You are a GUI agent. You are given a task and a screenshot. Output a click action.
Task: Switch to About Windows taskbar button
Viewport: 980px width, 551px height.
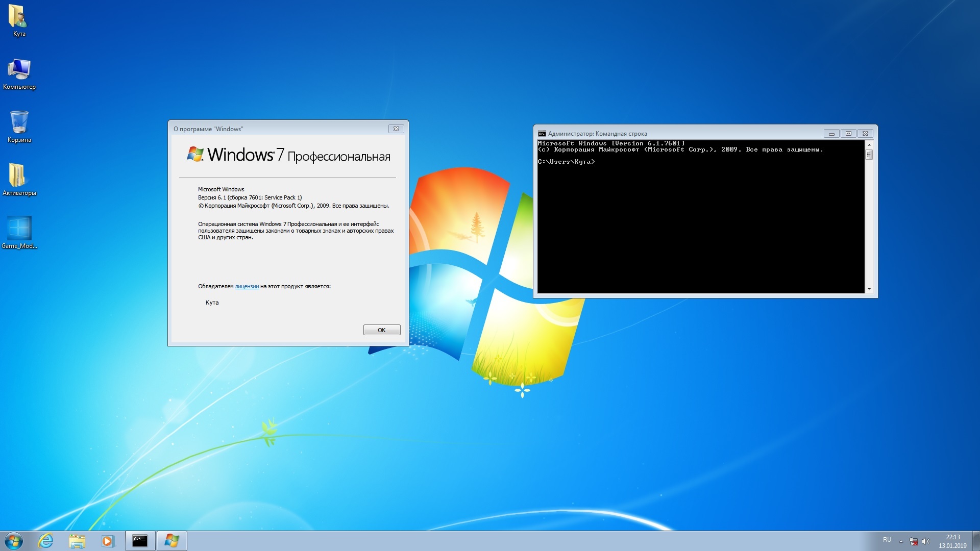171,541
